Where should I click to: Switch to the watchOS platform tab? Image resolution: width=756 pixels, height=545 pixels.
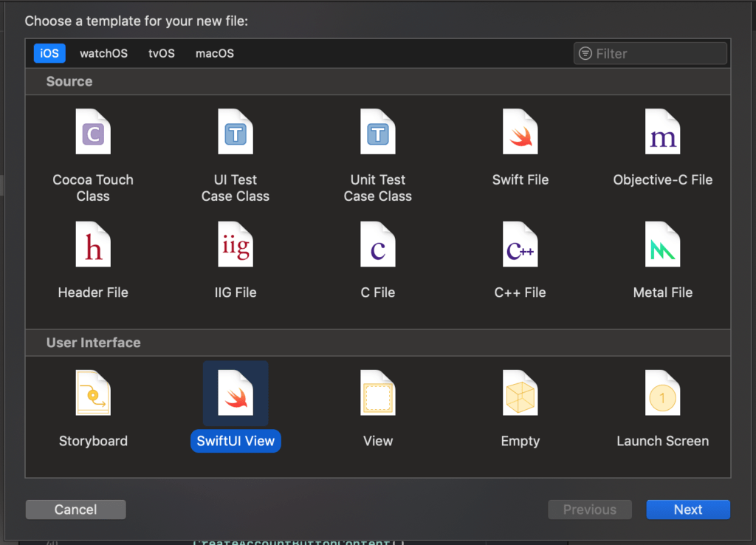103,53
